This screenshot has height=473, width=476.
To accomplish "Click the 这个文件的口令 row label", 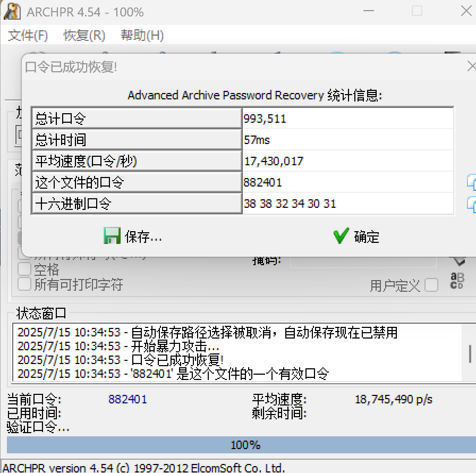I will [x=137, y=182].
